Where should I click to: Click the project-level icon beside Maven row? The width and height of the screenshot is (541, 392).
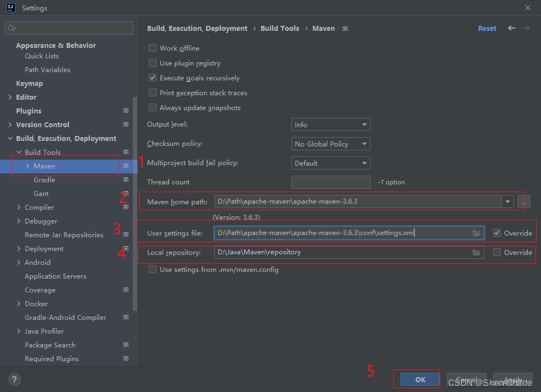[x=126, y=166]
